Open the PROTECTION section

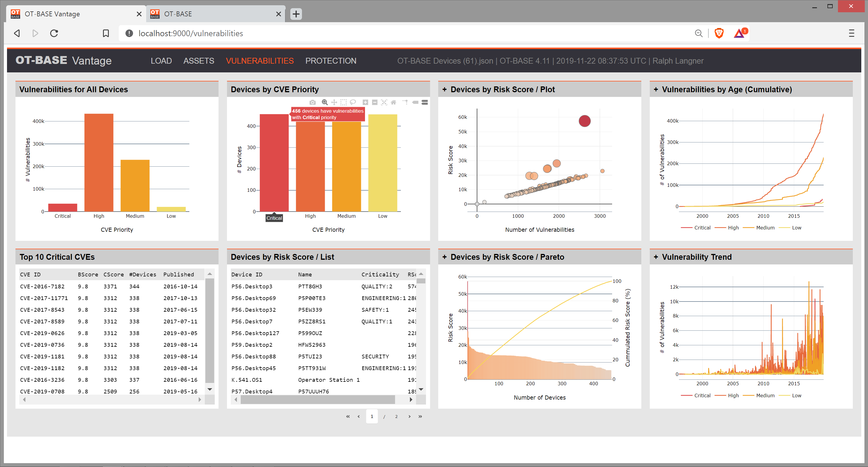click(331, 61)
